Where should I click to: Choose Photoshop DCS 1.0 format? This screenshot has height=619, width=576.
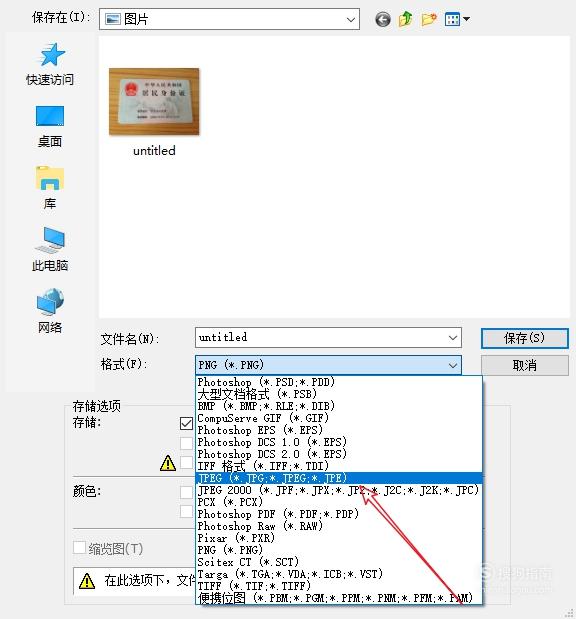[x=339, y=442]
